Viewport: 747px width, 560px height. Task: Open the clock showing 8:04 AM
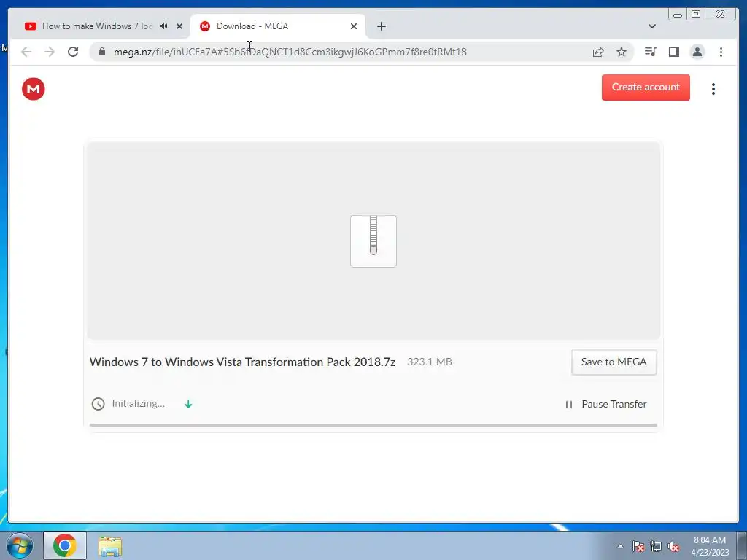point(710,546)
